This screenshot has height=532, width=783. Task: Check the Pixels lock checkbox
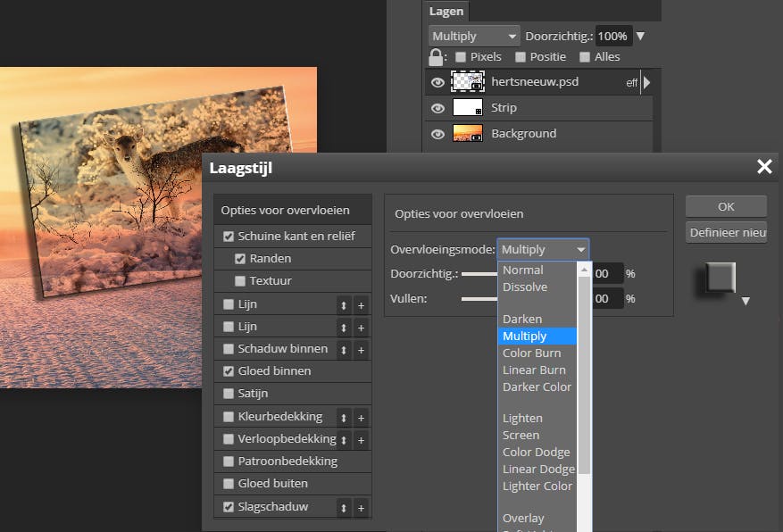[461, 57]
